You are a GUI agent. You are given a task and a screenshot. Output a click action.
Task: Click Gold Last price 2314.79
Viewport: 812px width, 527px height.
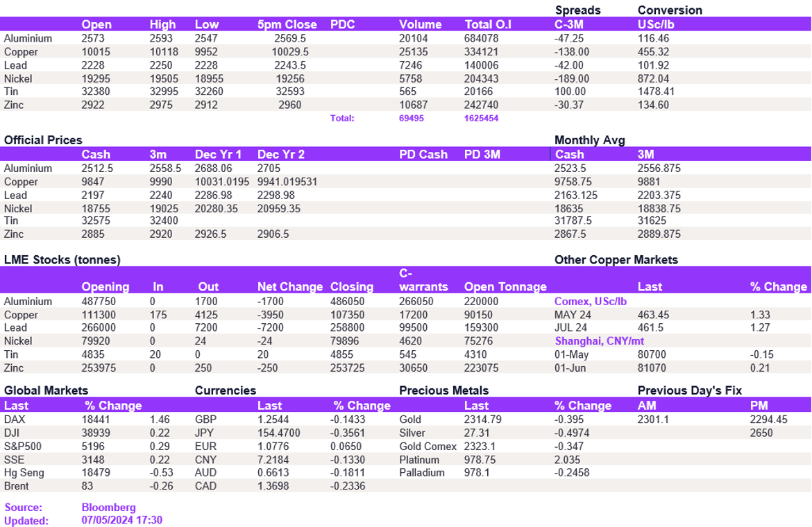(x=482, y=420)
